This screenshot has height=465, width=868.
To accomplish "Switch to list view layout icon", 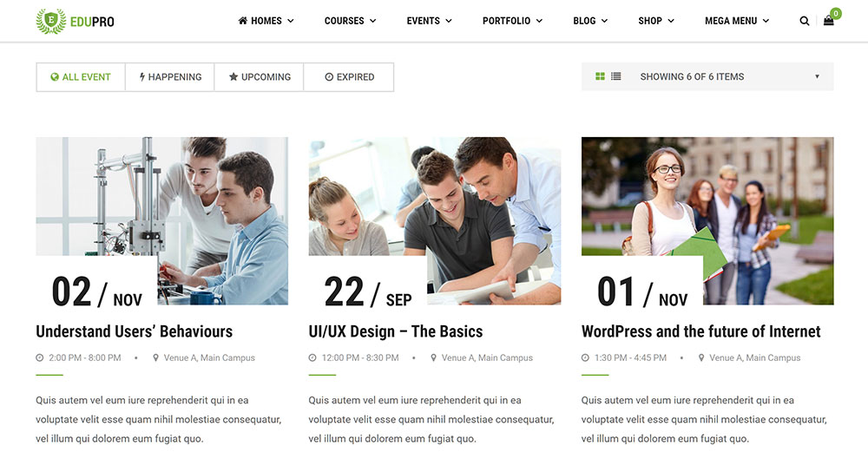I will click(615, 76).
